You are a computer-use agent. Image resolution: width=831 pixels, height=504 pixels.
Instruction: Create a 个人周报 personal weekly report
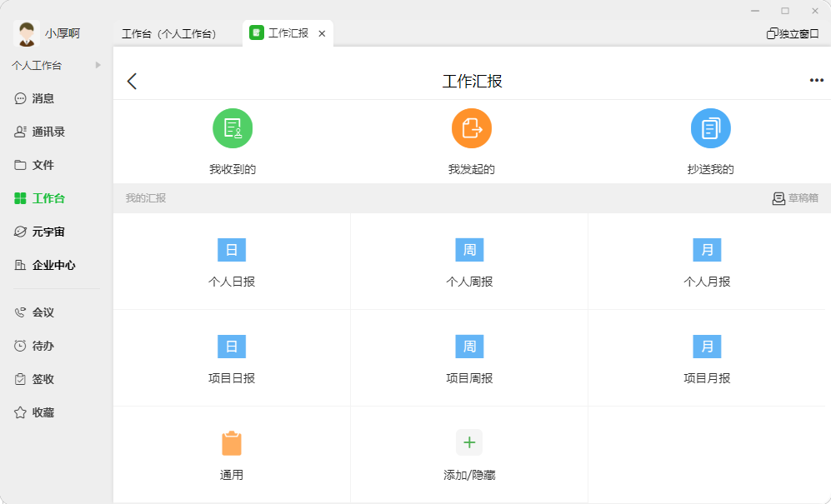[469, 262]
